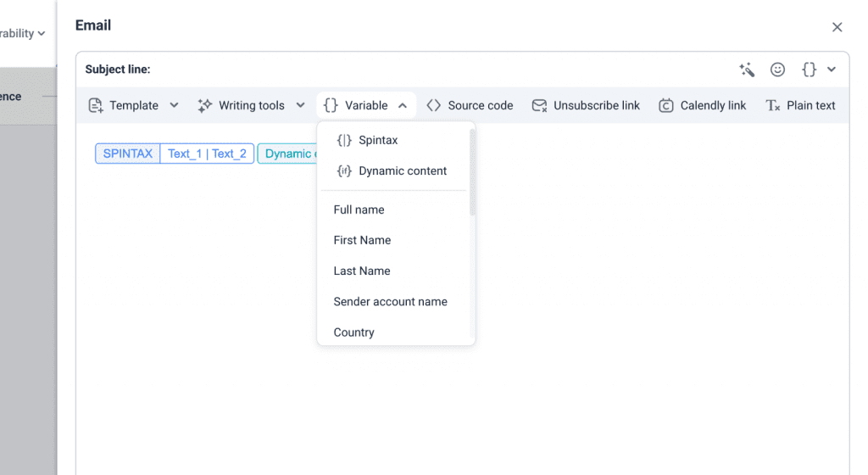
Task: Click into the Subject line field
Action: (x=424, y=70)
